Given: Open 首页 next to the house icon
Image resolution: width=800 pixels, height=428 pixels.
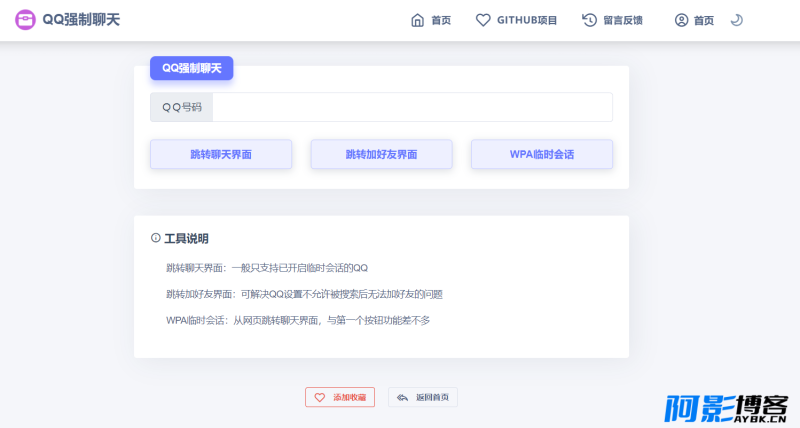Looking at the screenshot, I should click(x=441, y=20).
